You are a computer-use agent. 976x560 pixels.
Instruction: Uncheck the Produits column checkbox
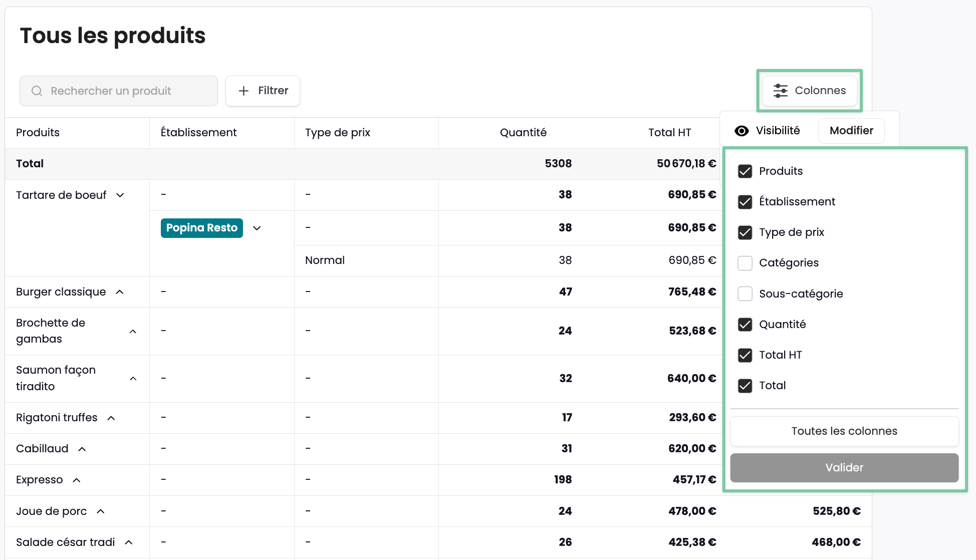point(745,171)
